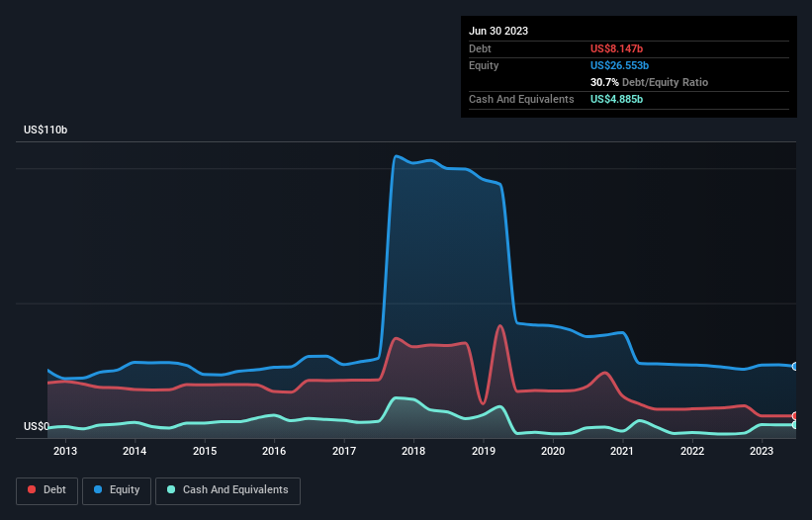The image size is (812, 520).
Task: Click the 2018 x-axis label
Action: (x=413, y=451)
